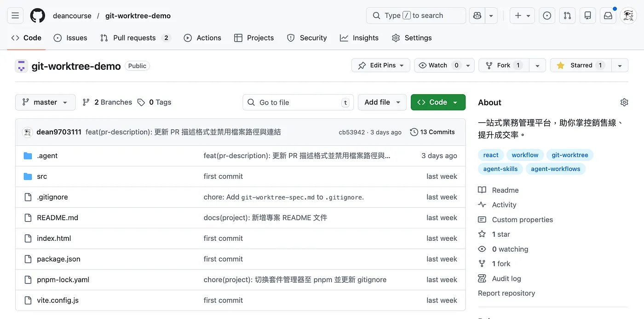Viewport: 644px width, 319px height.
Task: Click the 'docs(project): 新增專案 README 文件' commit message
Action: coord(265,218)
